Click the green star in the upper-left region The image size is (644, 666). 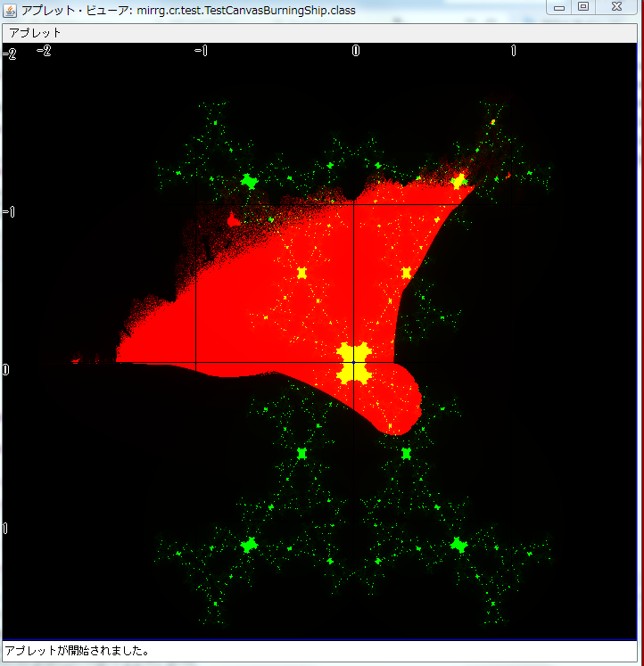(x=249, y=182)
